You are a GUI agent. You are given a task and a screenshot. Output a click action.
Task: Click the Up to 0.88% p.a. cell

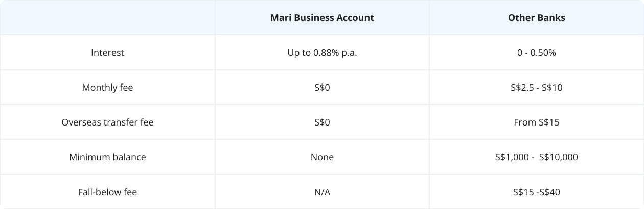[x=322, y=53]
